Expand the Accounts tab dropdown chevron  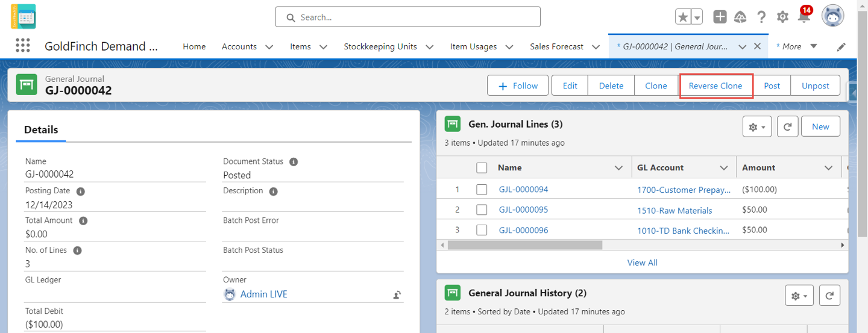point(269,47)
